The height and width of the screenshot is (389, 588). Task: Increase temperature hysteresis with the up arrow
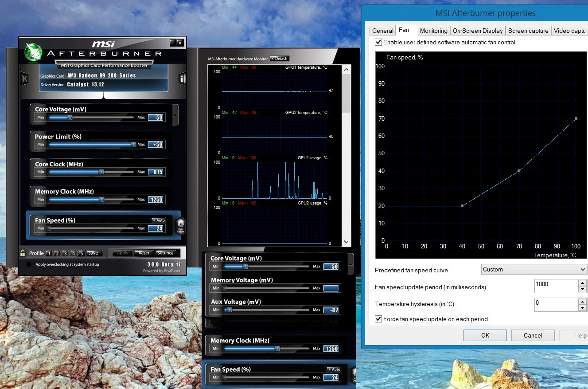583,301
